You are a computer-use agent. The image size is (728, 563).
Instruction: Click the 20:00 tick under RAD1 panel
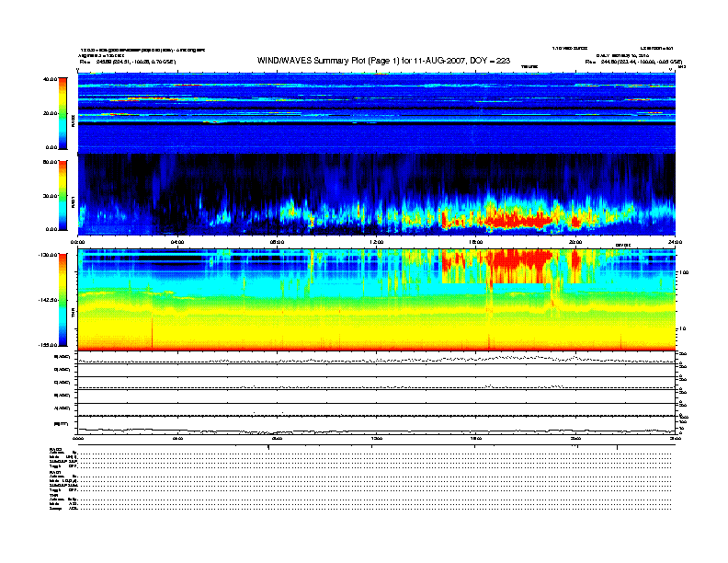tap(575, 242)
